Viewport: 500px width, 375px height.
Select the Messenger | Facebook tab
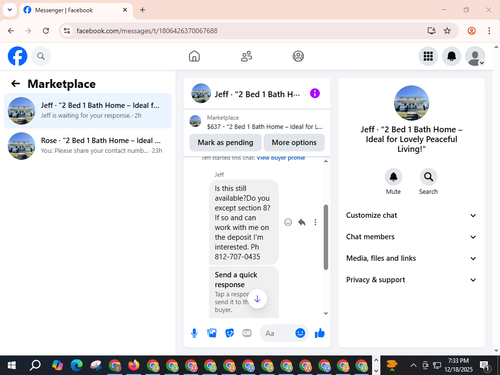[x=76, y=10]
